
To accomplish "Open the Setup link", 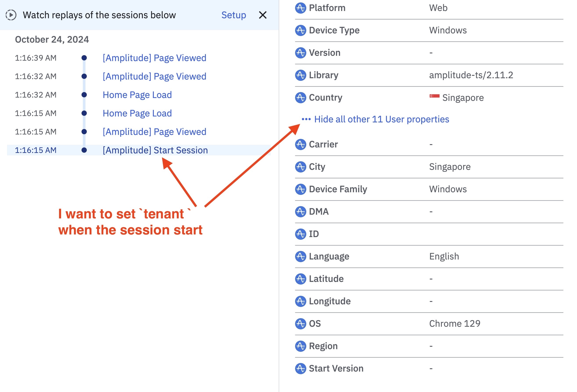I will 233,15.
